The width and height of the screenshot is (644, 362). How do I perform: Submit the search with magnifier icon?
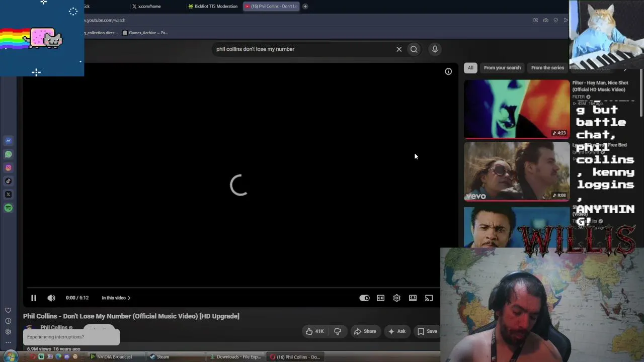click(414, 49)
